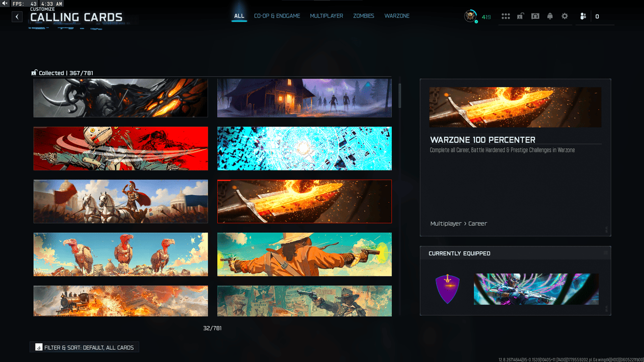Choose the red scarecrow calling card
Image resolution: width=644 pixels, height=362 pixels.
121,148
